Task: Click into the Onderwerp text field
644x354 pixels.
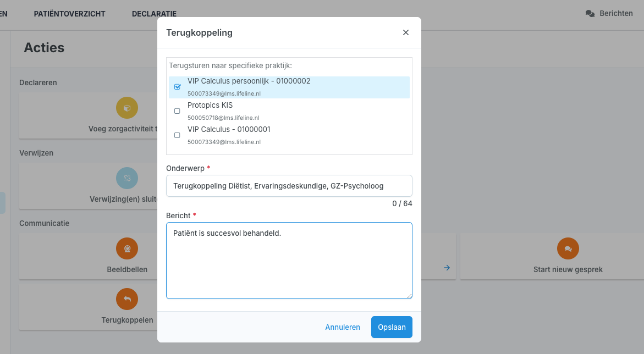Action: tap(289, 186)
